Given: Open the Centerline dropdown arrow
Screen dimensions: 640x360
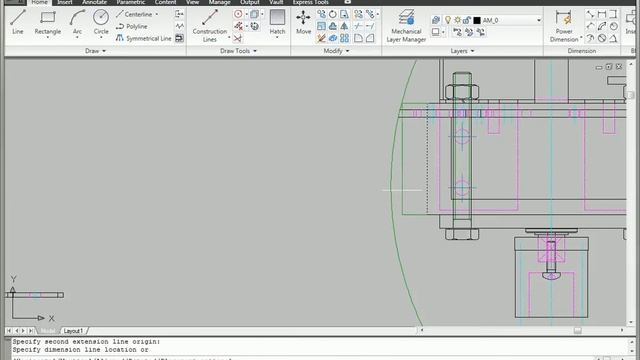Looking at the screenshot, I should click(x=157, y=14).
